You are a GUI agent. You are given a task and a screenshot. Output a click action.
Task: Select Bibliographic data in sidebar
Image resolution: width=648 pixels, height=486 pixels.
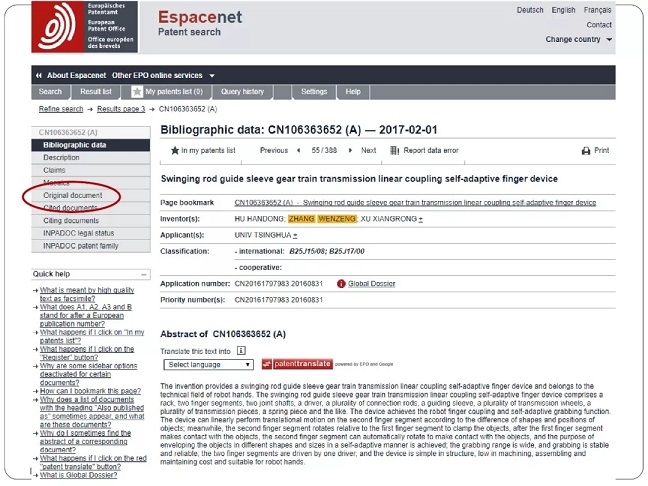click(91, 145)
